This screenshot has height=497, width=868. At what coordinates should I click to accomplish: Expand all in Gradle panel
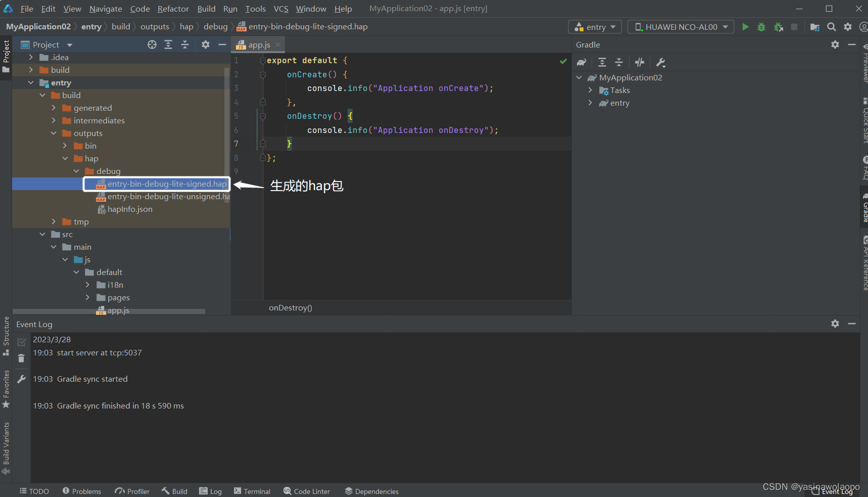(602, 62)
